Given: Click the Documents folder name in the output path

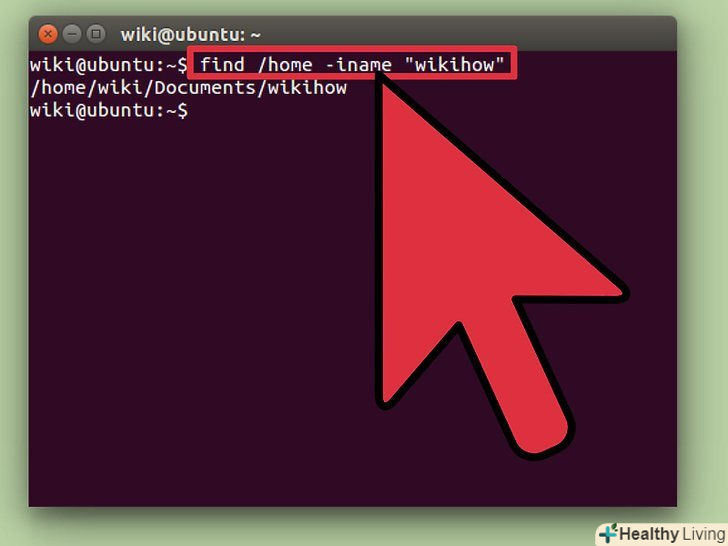Looking at the screenshot, I should (x=205, y=87).
